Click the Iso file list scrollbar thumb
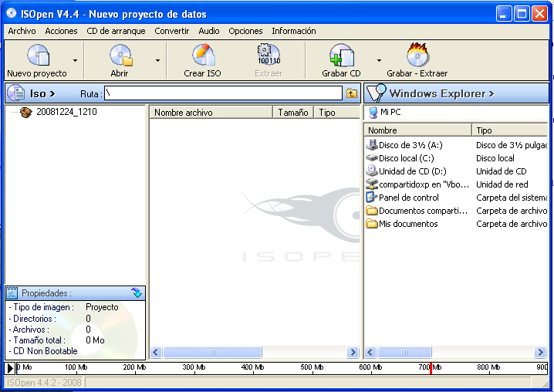The width and height of the screenshot is (554, 392). (x=212, y=352)
